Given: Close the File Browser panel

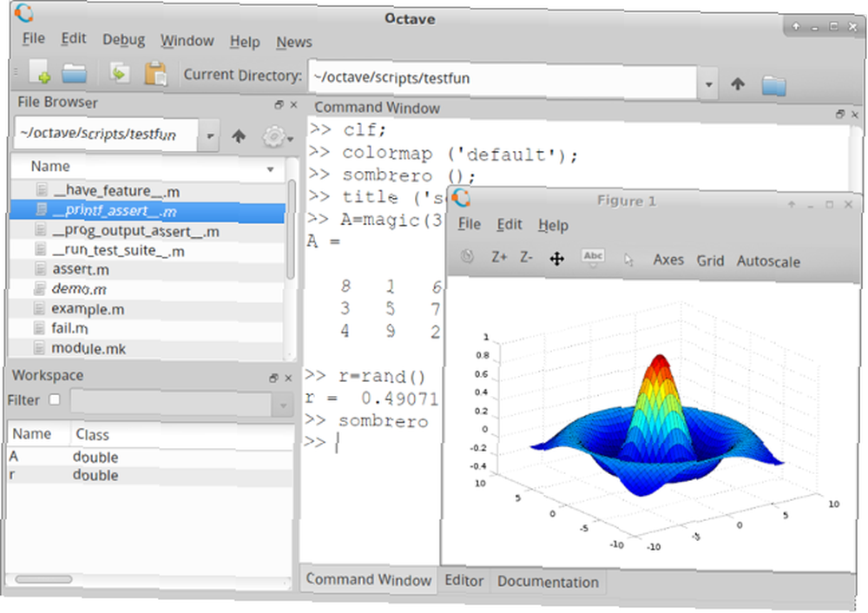Looking at the screenshot, I should (293, 104).
